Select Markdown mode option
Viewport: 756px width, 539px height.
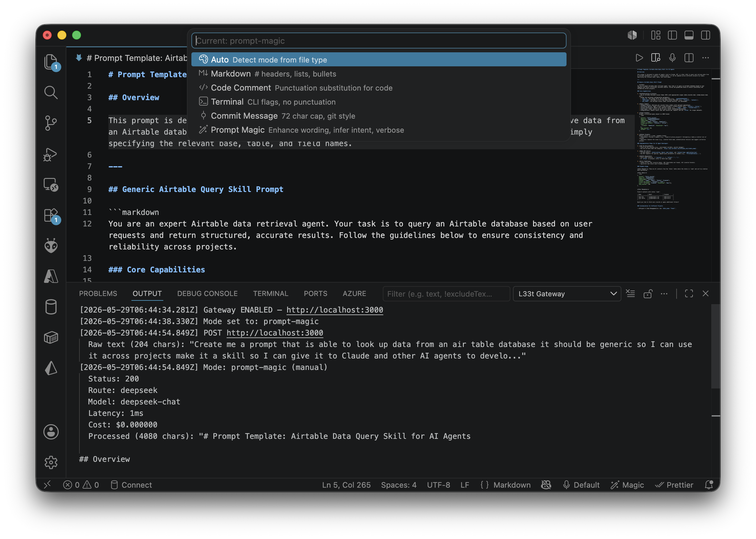coord(379,74)
